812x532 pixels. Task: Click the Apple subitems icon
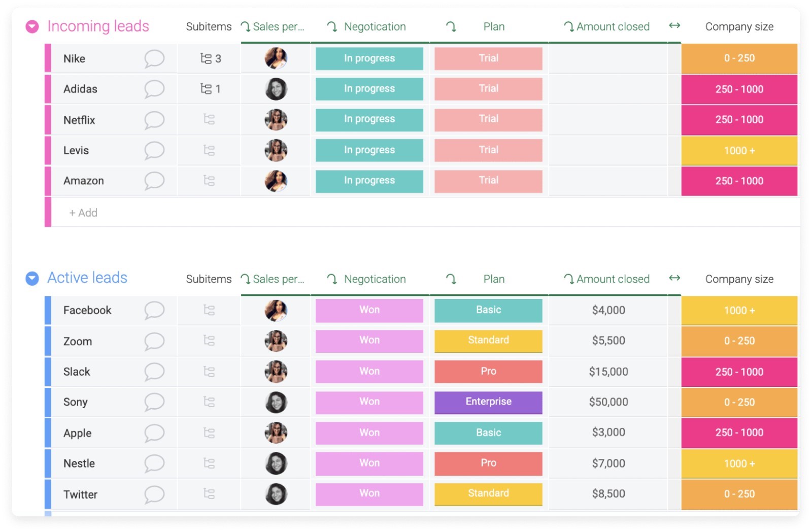point(209,433)
